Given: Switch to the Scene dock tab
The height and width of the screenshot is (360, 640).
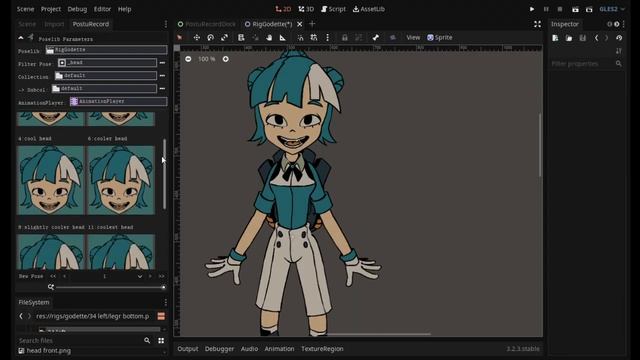Looking at the screenshot, I should 27,24.
